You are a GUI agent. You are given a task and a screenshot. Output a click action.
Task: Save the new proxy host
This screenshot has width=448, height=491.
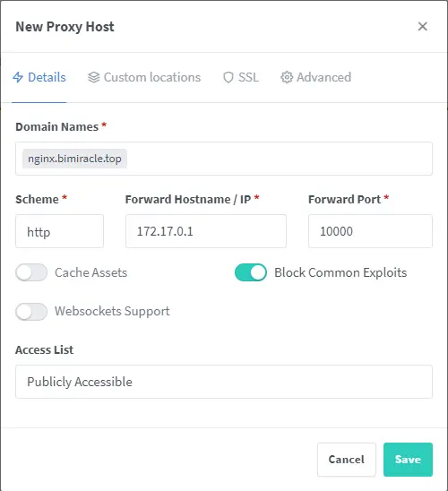(x=408, y=460)
